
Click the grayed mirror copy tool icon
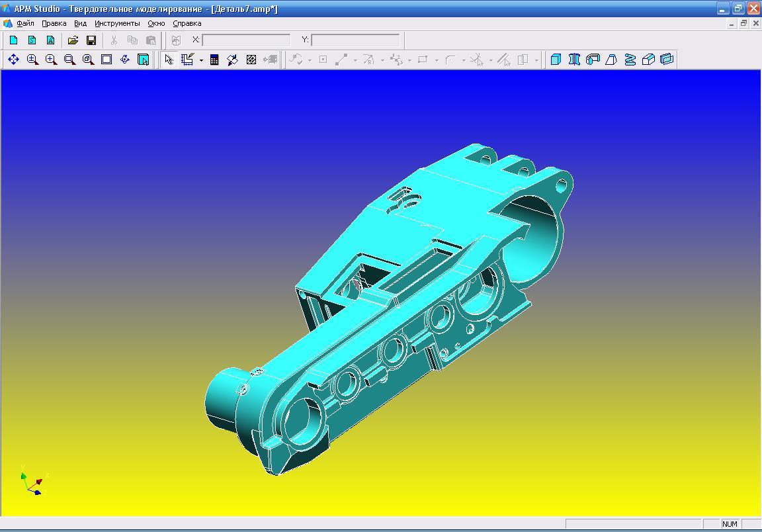(523, 60)
